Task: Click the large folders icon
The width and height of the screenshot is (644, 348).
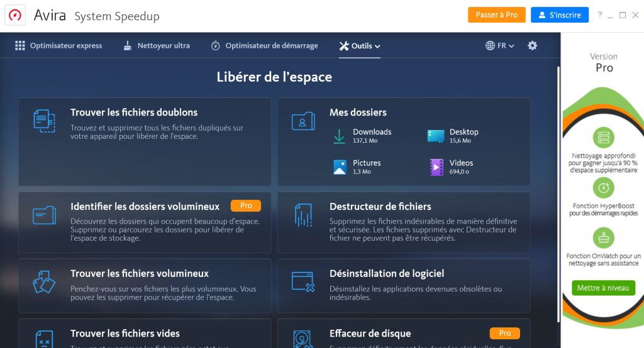Action: click(45, 215)
